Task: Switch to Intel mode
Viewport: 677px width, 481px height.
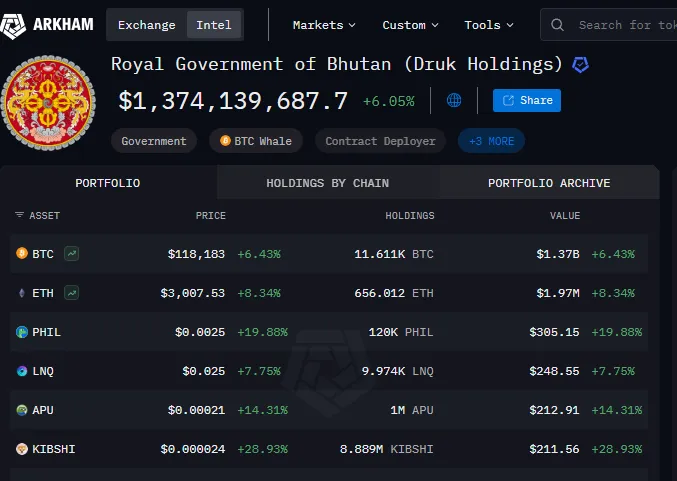Action: [213, 25]
